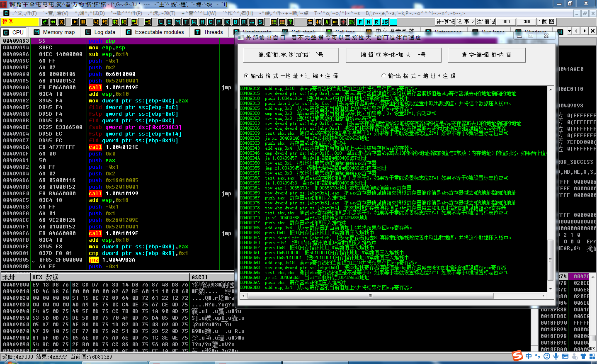The image size is (597, 364).
Task: Open appearance options grid icon
Action: (x=282, y=22)
